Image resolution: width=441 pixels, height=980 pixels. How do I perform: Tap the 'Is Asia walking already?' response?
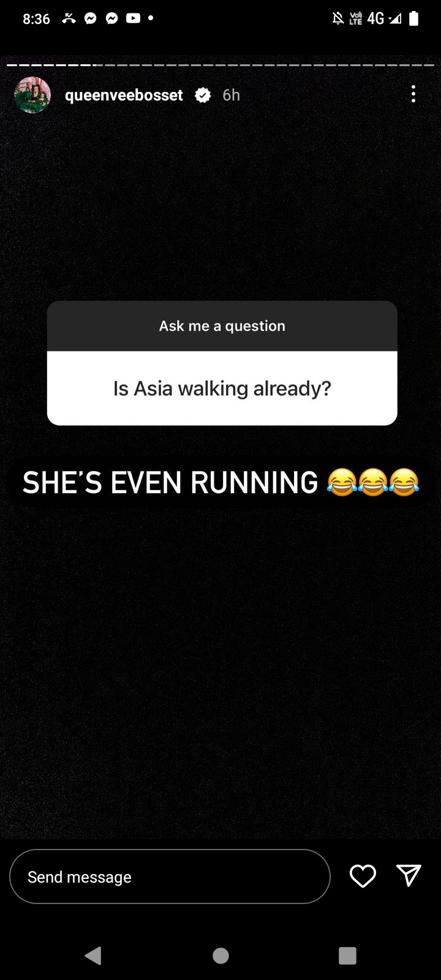click(222, 388)
